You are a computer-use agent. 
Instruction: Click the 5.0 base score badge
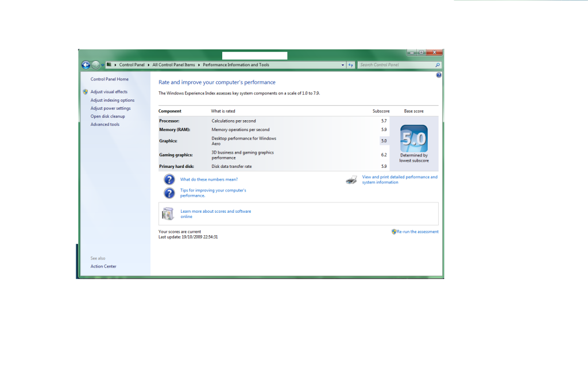414,139
